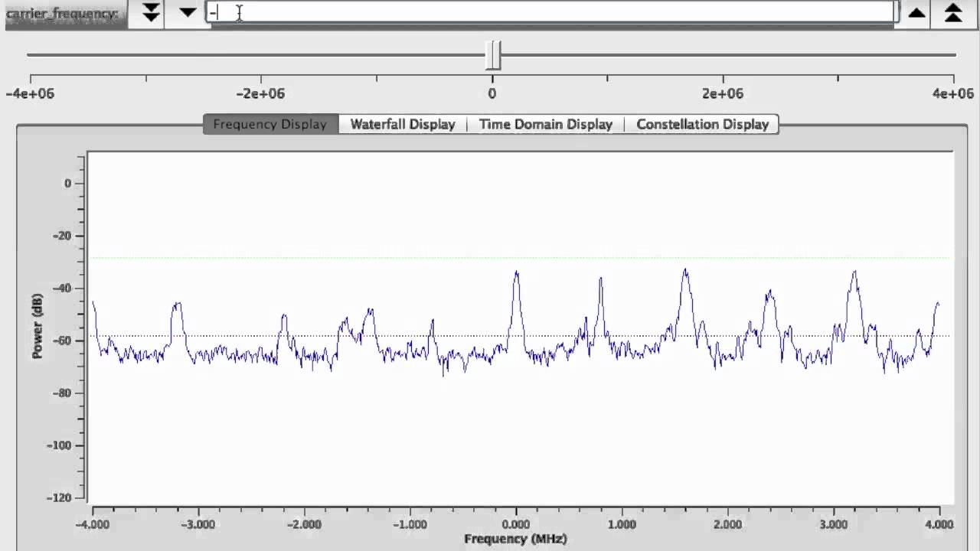The height and width of the screenshot is (551, 980).
Task: Click the -120 power axis label
Action: [x=59, y=498]
